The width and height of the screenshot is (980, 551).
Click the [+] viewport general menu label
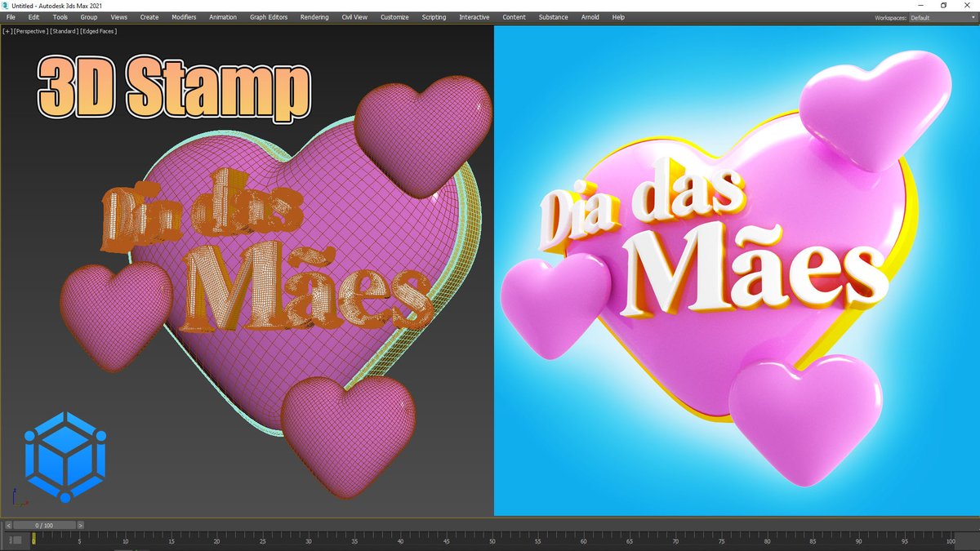coord(7,31)
